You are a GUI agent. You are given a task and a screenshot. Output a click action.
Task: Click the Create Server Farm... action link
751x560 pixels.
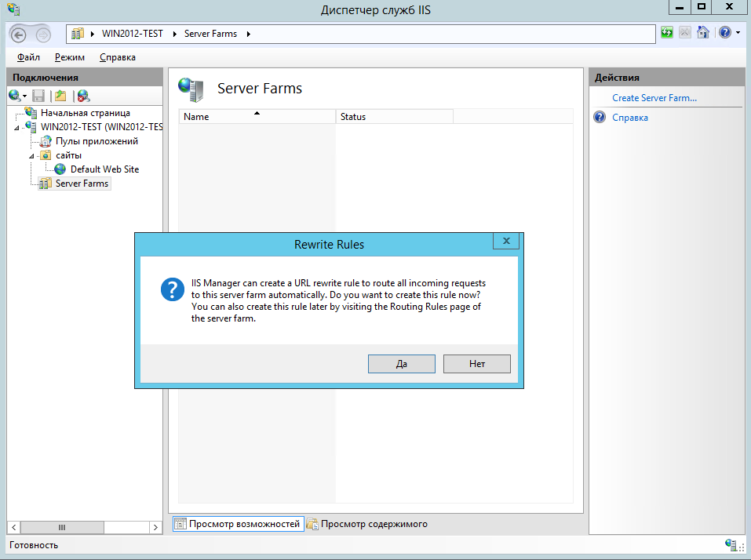pos(654,98)
